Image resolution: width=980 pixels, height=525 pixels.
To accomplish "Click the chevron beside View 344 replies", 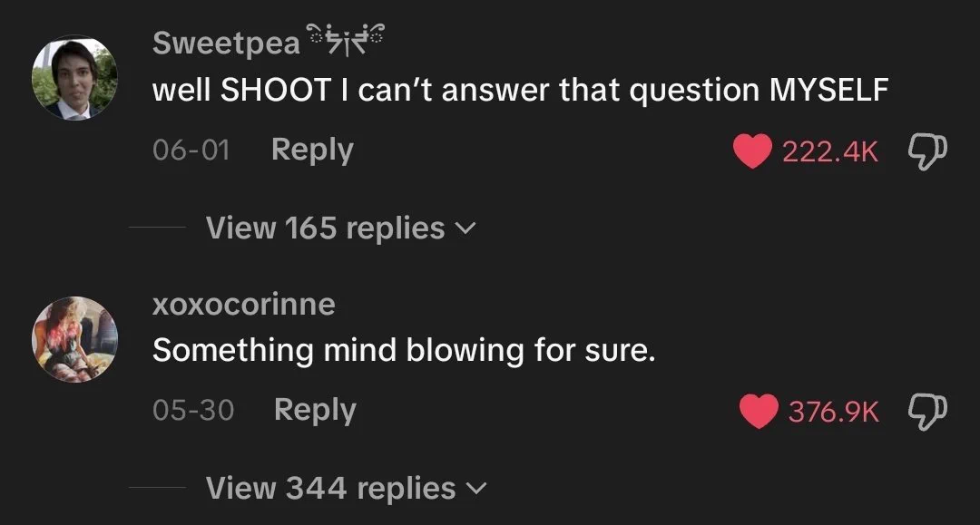I will click(476, 489).
